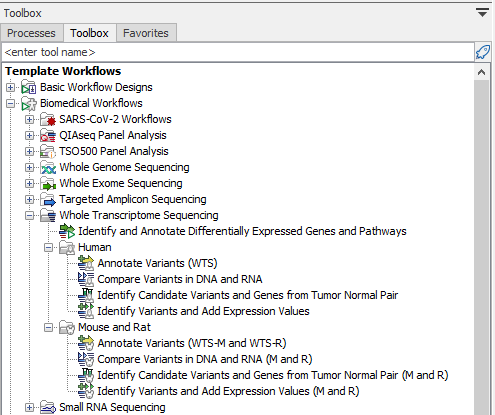Expand the Basic Workflow Designs folder
The width and height of the screenshot is (495, 415).
10,87
